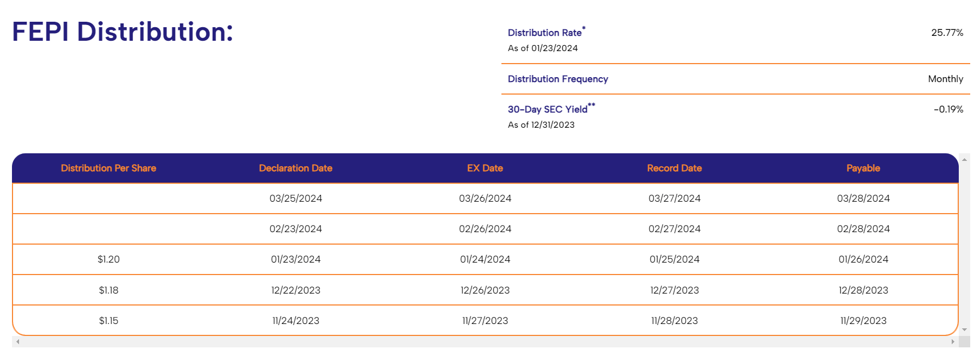Click the 12/28/2023 payable date cell
The height and width of the screenshot is (349, 980).
tap(863, 290)
